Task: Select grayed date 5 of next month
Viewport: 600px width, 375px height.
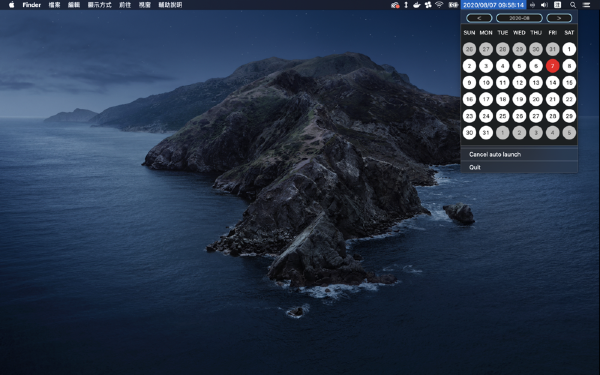Action: coord(569,133)
